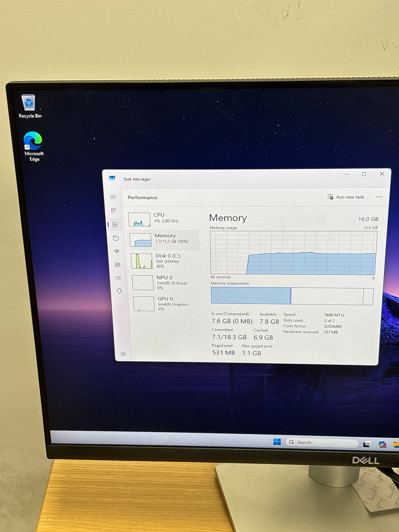Image resolution: width=399 pixels, height=532 pixels.
Task: Open the Task Manager hamburger navigation menu
Action: pyautogui.click(x=113, y=197)
